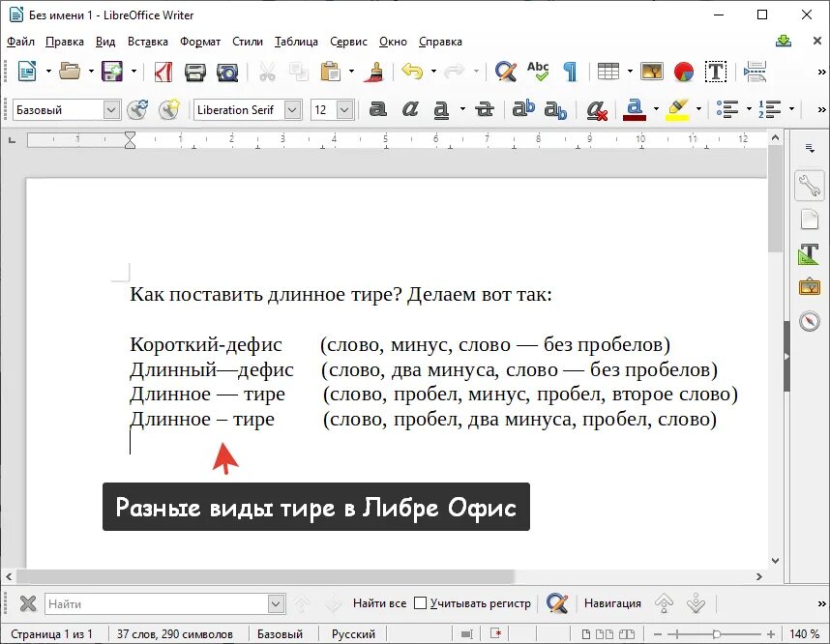Create a new style from selection
The width and height of the screenshot is (830, 644).
169,109
